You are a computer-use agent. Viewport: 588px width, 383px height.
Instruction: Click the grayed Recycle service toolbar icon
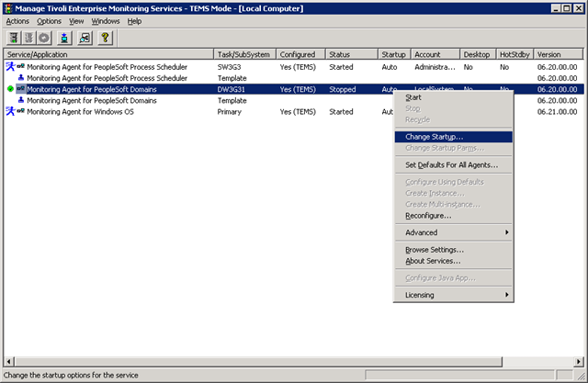(x=44, y=38)
